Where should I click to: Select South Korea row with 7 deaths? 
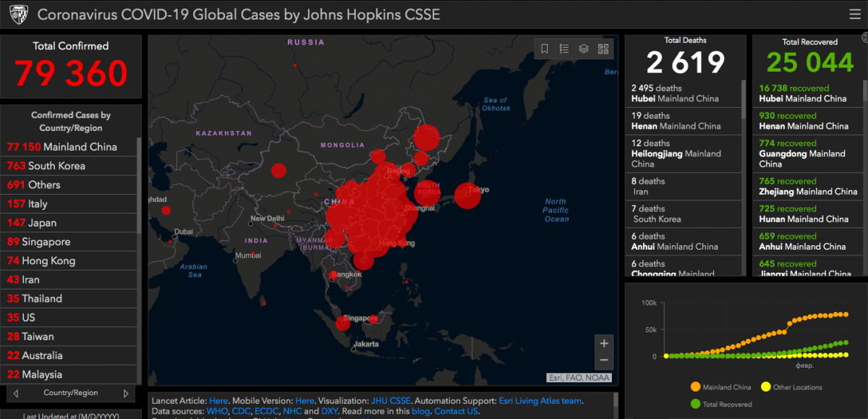point(683,213)
